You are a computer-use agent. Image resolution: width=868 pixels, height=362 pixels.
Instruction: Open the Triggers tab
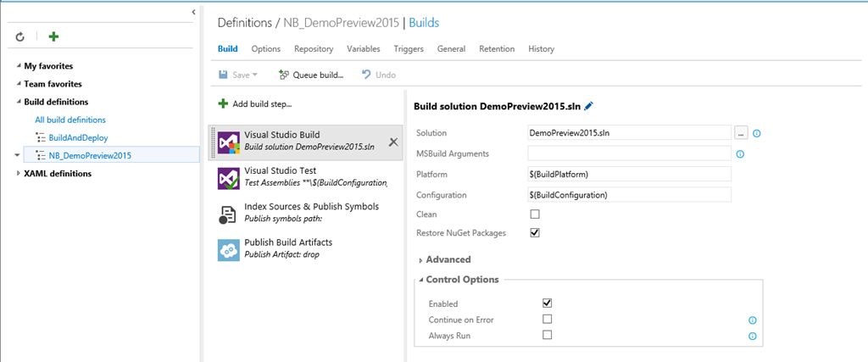tap(409, 48)
